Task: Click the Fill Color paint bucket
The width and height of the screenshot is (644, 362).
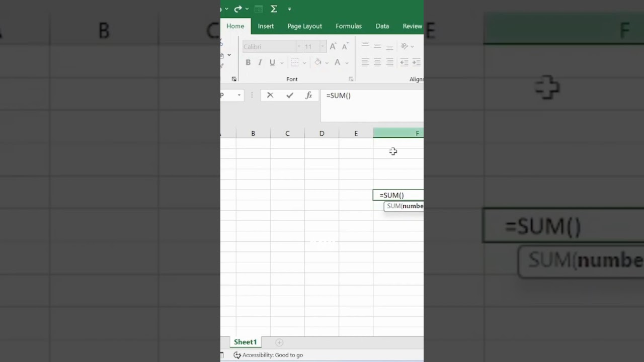Action: [317, 62]
